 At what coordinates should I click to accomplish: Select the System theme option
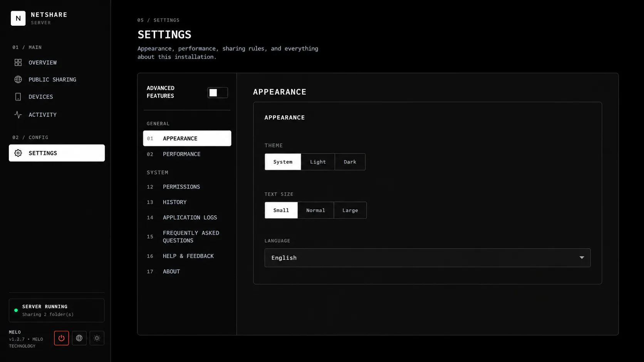(x=283, y=162)
